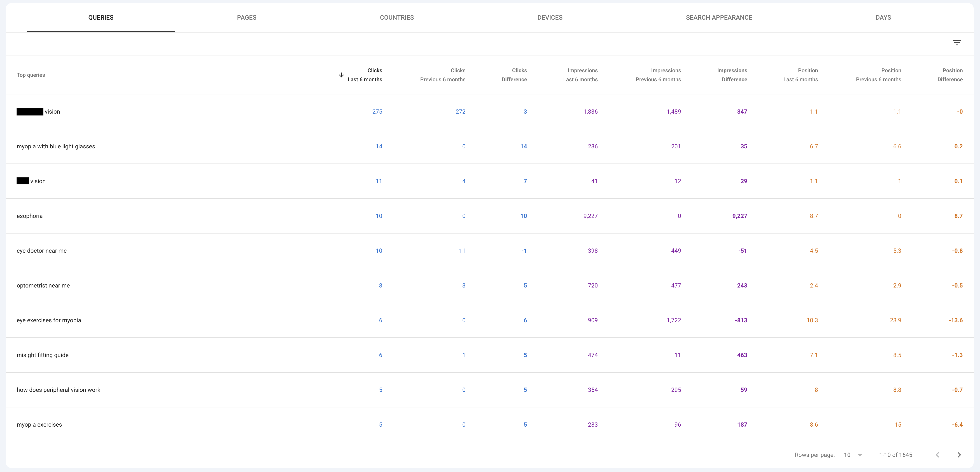980x472 pixels.
Task: Click the 5.3 previous position value
Action: (897, 251)
